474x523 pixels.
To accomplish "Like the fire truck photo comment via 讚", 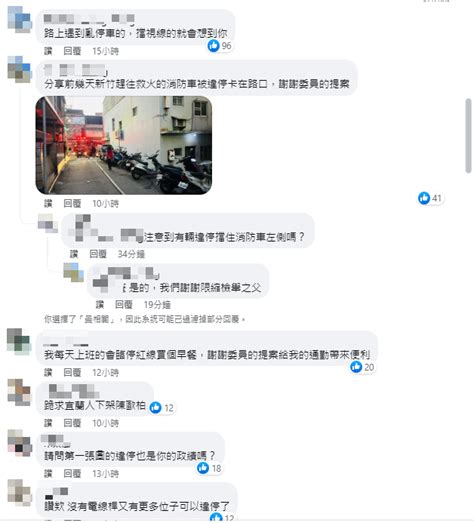I will pyautogui.click(x=48, y=203).
